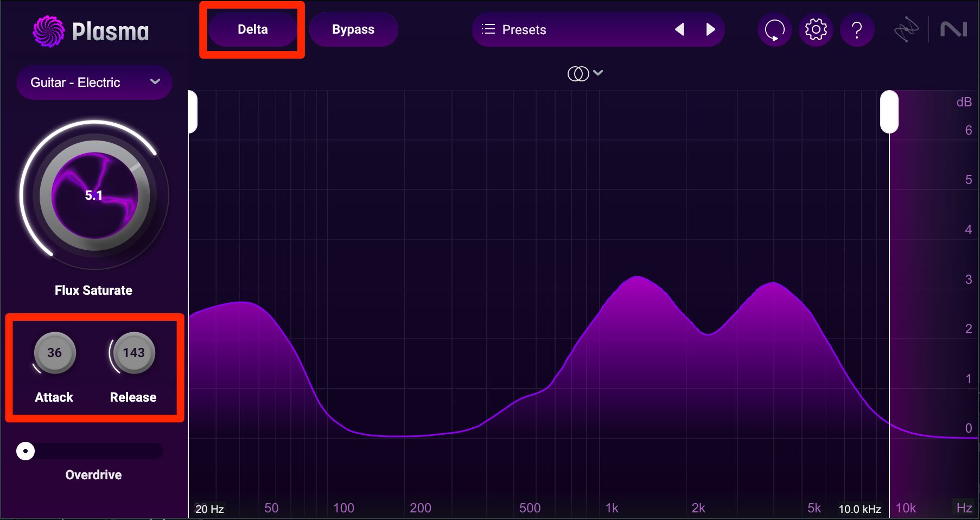The height and width of the screenshot is (520, 980).
Task: Open the settings gear
Action: [816, 29]
